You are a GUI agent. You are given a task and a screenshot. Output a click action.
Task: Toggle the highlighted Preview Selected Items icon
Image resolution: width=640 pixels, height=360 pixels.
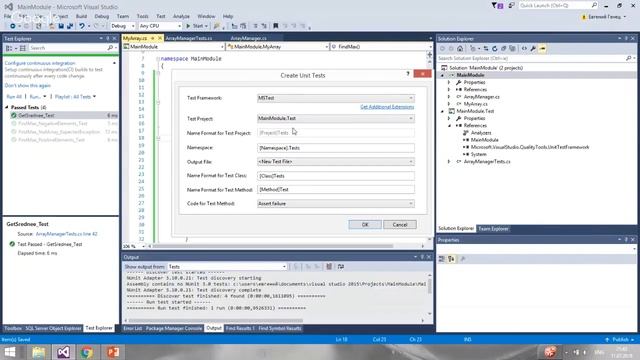[542, 49]
